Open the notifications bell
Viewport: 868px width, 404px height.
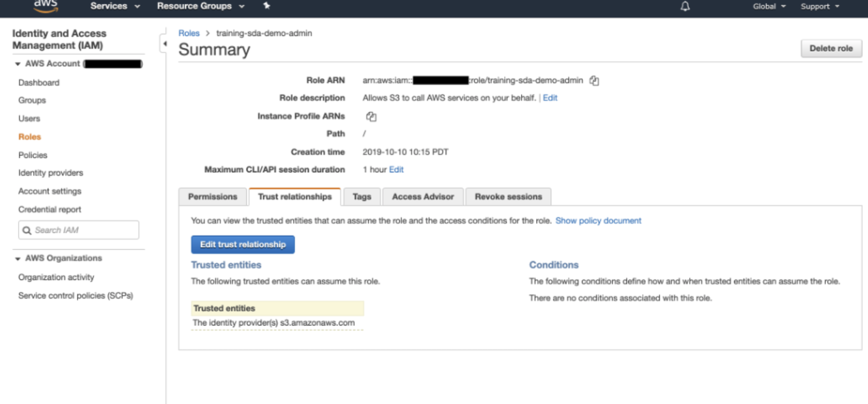tap(685, 6)
